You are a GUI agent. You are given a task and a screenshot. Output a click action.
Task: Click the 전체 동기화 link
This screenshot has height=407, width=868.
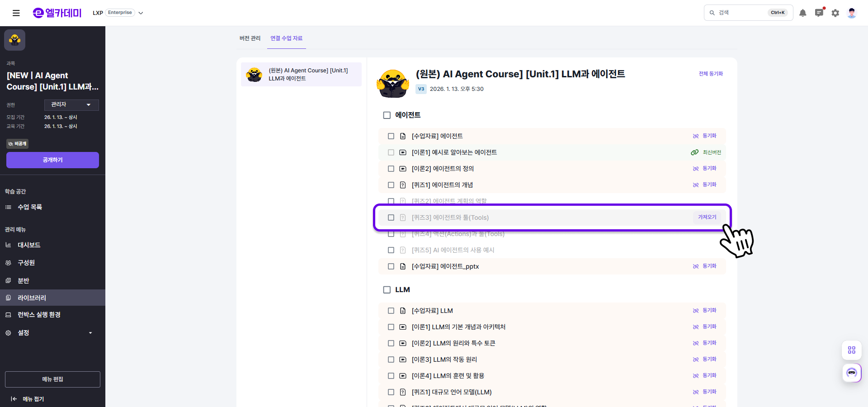tap(711, 74)
